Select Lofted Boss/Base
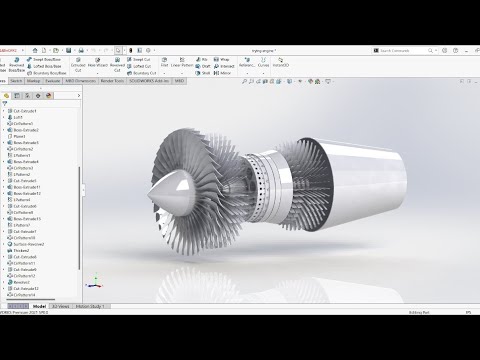480x360 pixels. click(x=44, y=66)
